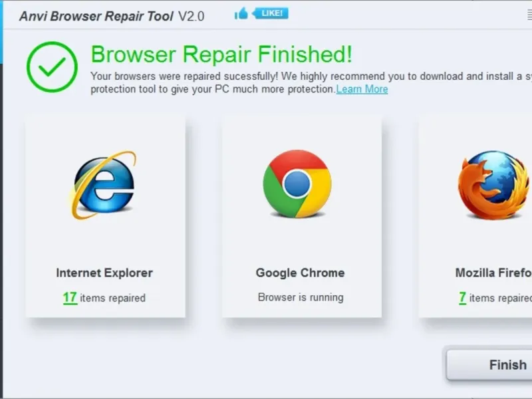Click the Internet Explorer name label
Screen dimensions: 532x399
[x=104, y=273]
